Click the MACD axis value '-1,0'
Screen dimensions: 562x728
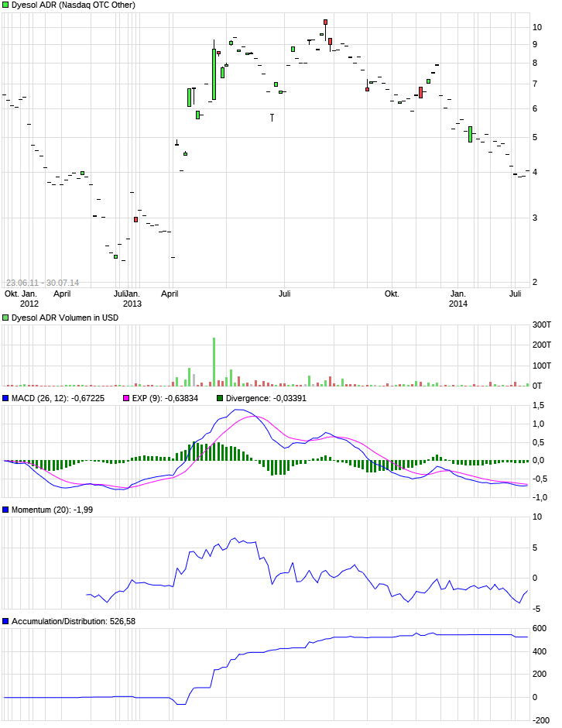pos(538,497)
